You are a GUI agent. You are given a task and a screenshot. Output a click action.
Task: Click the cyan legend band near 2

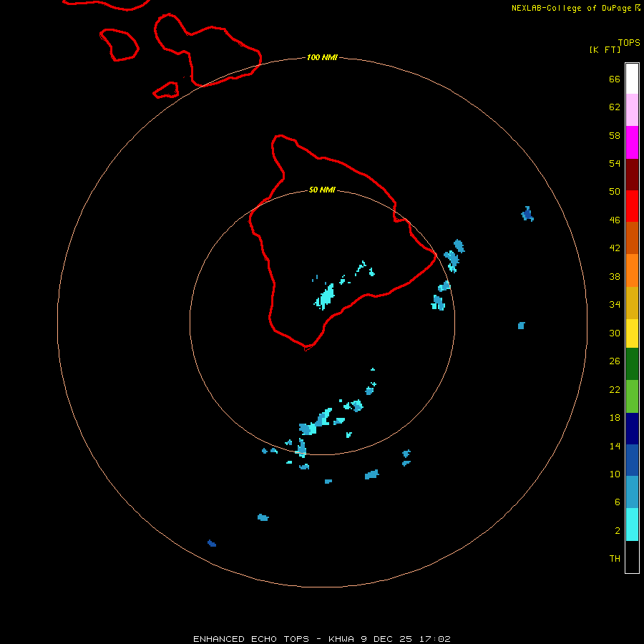632,525
